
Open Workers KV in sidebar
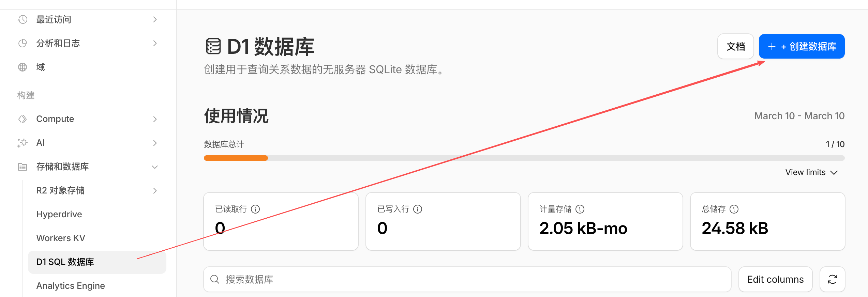point(61,238)
